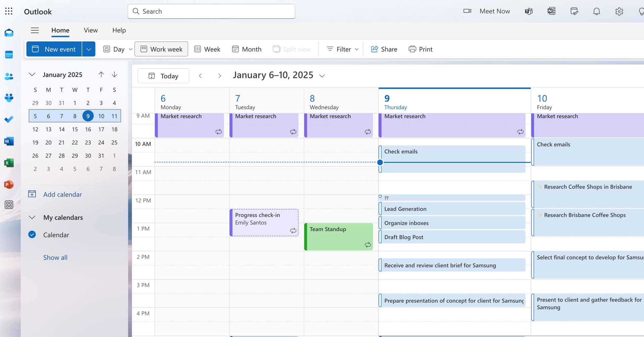The width and height of the screenshot is (644, 337).
Task: Open the Mail app from the sidebar
Action: (9, 33)
